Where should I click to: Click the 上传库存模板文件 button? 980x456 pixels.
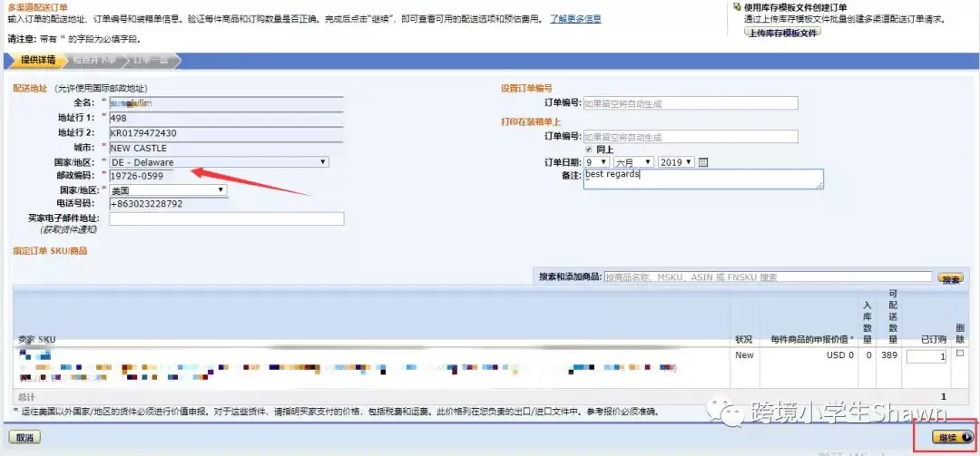[781, 32]
